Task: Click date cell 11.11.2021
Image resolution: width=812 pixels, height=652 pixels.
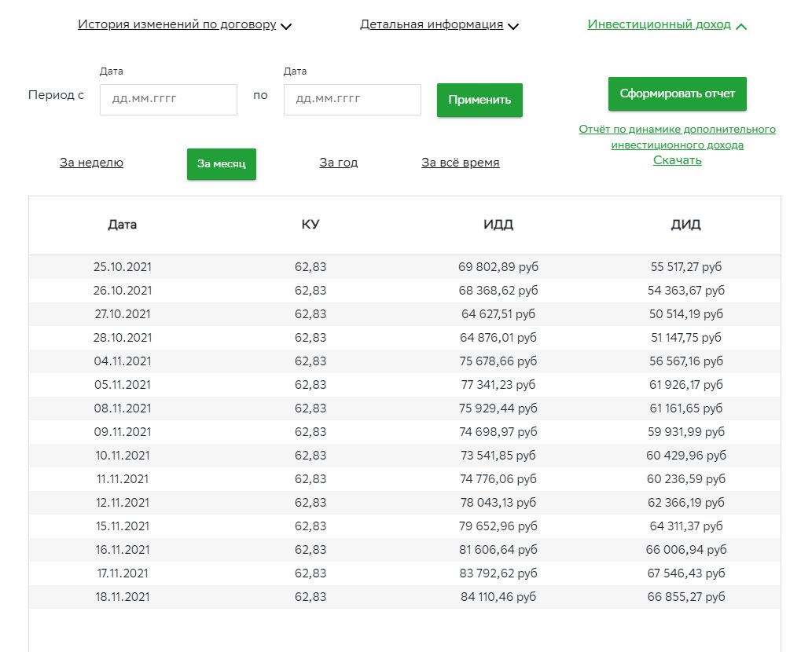Action: (122, 479)
